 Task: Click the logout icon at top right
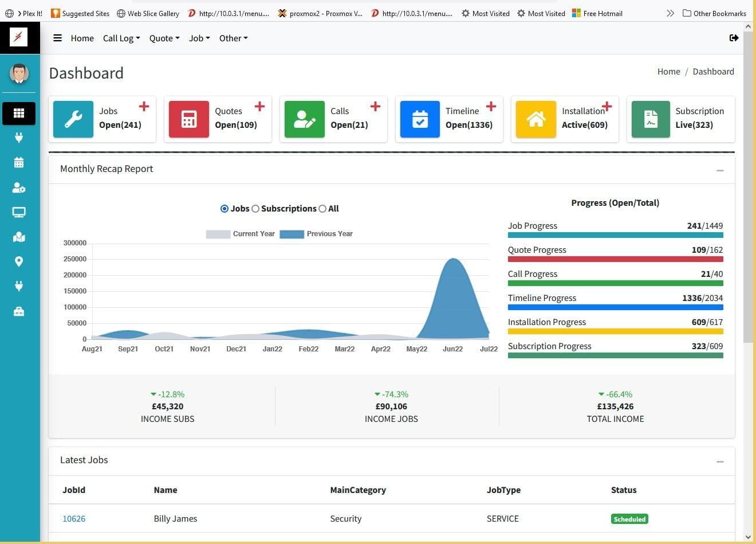(734, 38)
